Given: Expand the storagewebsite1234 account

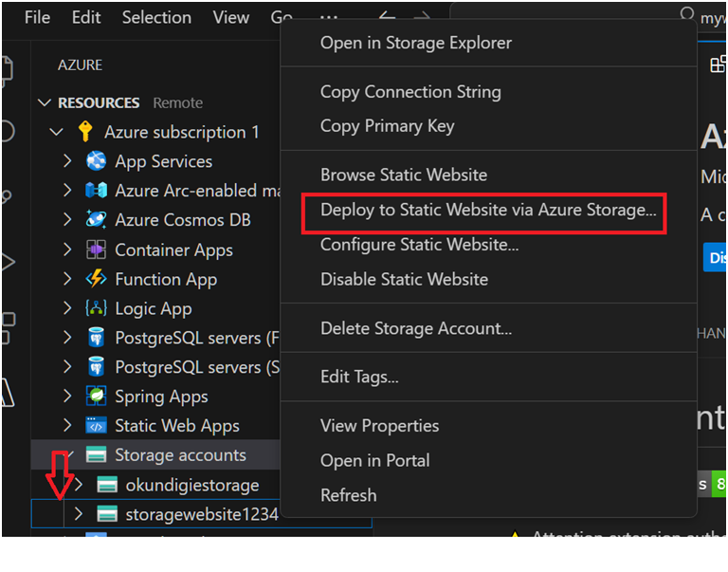Looking at the screenshot, I should (79, 514).
